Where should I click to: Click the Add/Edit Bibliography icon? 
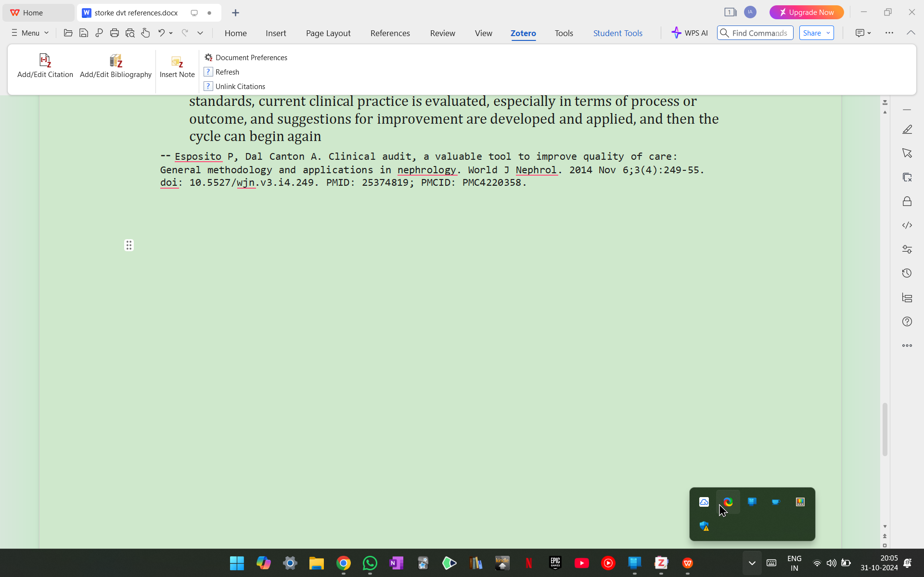115,61
